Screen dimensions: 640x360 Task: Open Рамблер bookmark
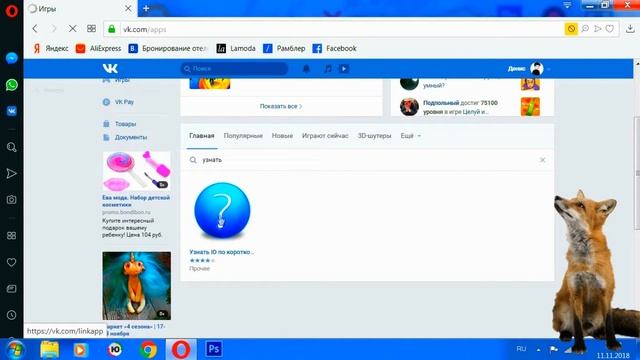tap(284, 48)
